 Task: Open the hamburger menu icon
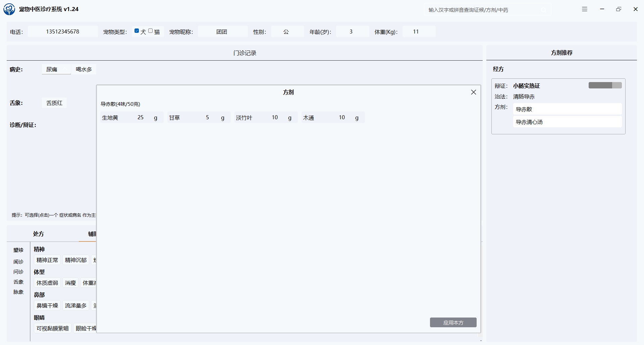coord(585,9)
